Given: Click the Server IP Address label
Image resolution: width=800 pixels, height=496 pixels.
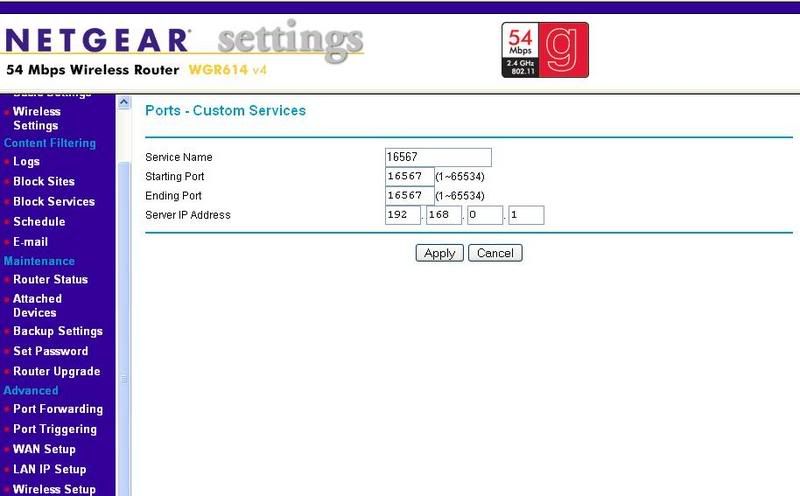Looking at the screenshot, I should pyautogui.click(x=188, y=215).
